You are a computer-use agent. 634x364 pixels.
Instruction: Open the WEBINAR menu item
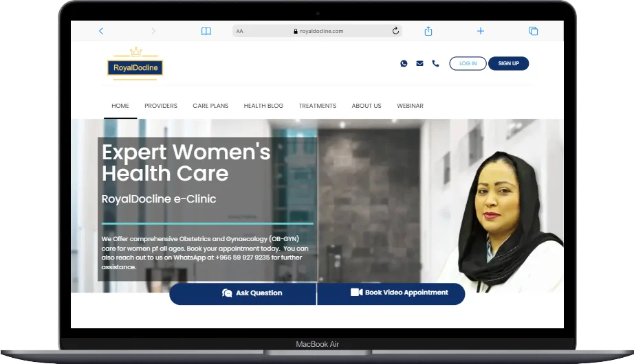[x=410, y=106]
